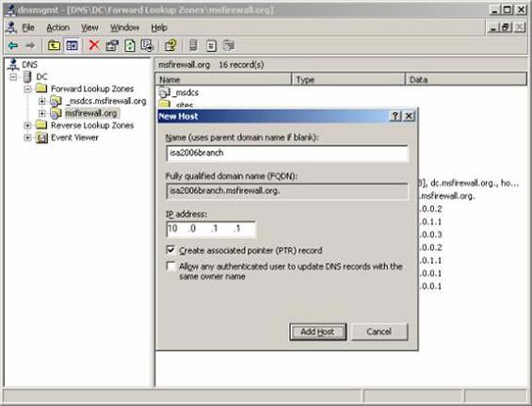
Task: Select the DNS root label
Action: tap(29, 64)
